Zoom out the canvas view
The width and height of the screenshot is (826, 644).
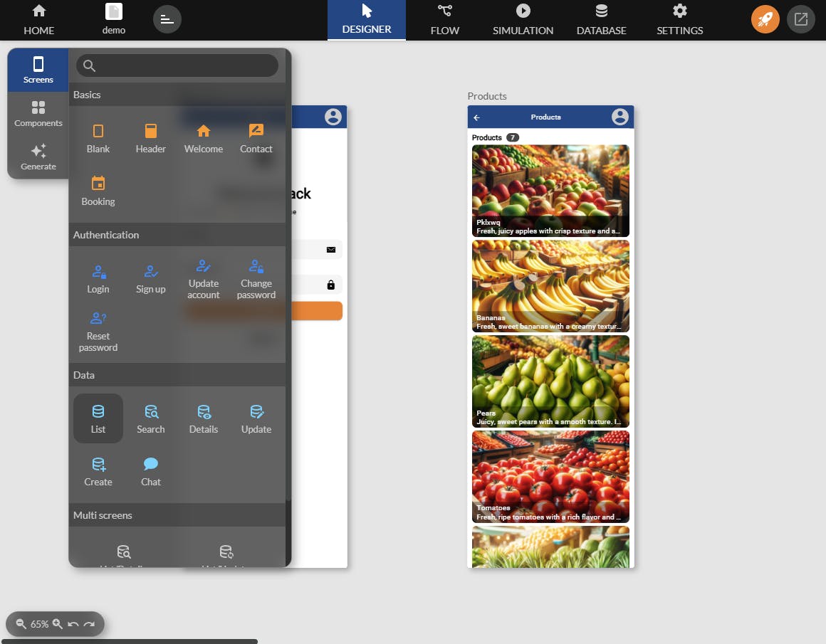21,624
